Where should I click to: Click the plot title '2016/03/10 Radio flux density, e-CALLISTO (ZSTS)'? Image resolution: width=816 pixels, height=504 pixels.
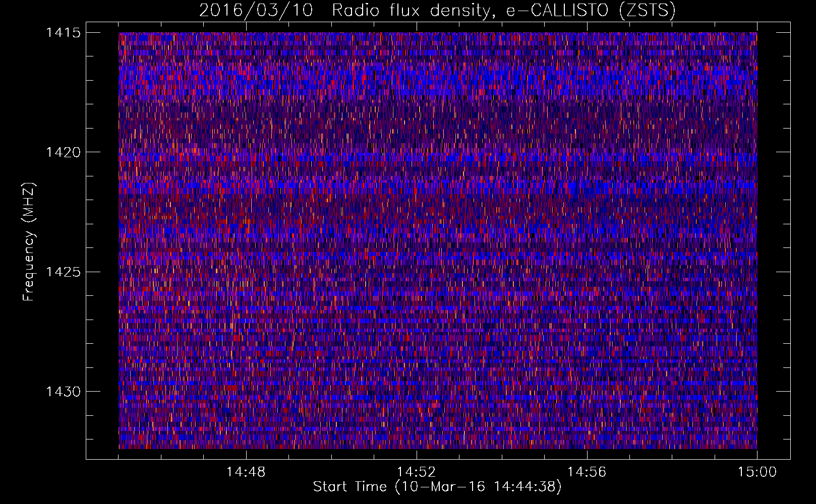[x=437, y=11]
